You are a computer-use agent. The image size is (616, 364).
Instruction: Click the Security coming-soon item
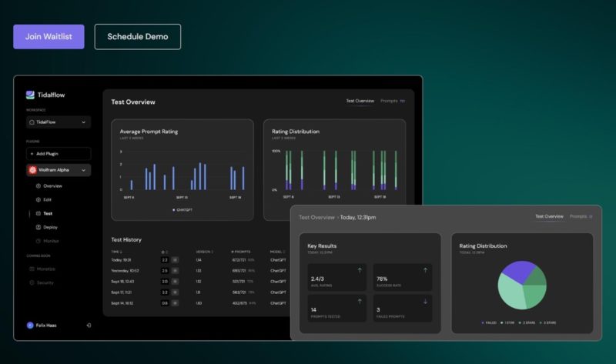(x=42, y=282)
